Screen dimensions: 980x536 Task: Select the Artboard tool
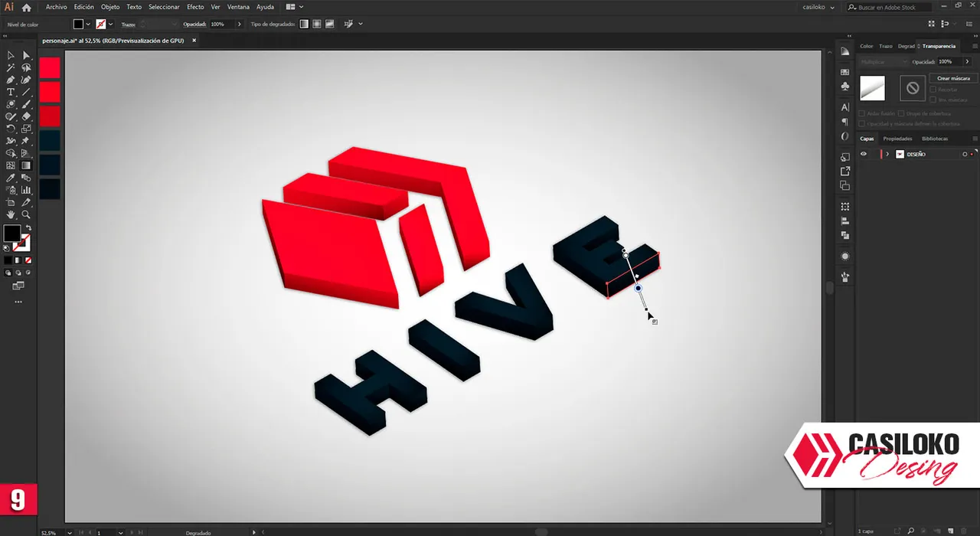point(11,202)
